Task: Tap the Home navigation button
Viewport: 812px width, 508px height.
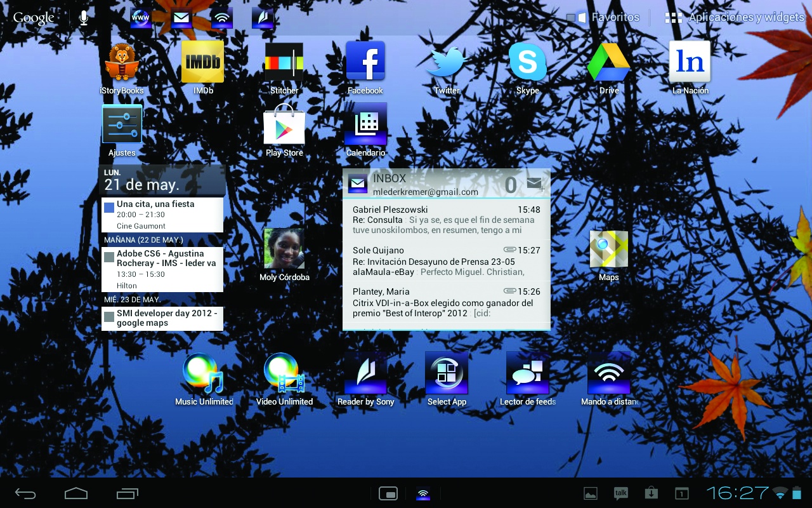Action: click(x=76, y=493)
